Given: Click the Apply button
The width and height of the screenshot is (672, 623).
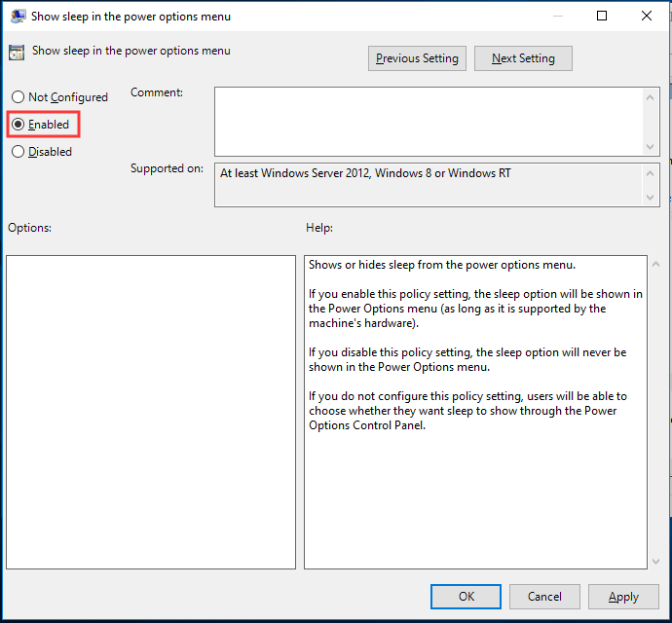Looking at the screenshot, I should tap(623, 597).
